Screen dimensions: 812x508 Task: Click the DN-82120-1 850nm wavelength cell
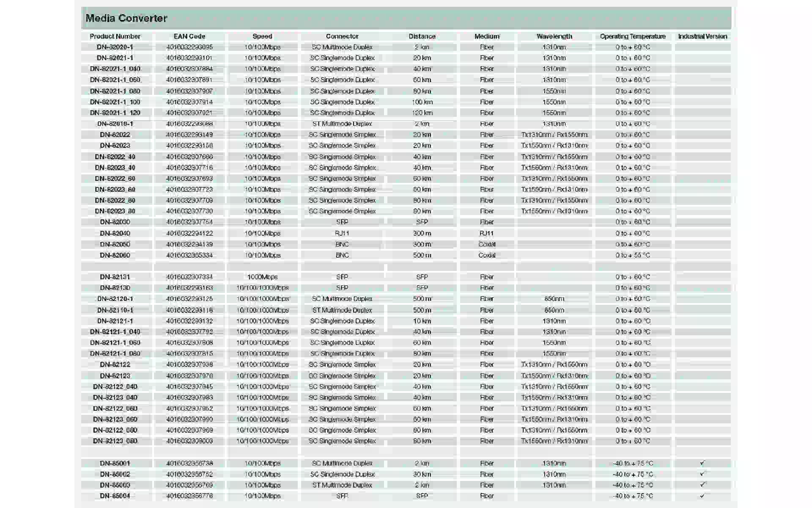554,299
